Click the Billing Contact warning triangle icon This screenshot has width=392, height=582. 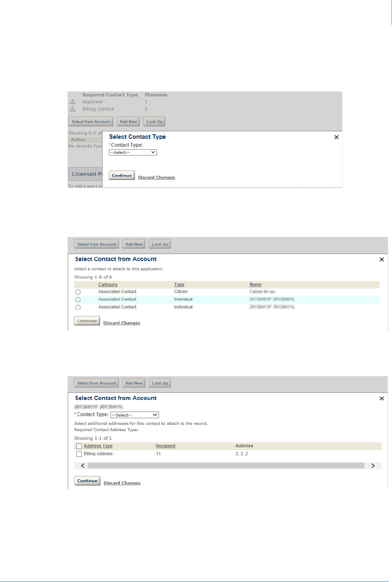tap(72, 109)
